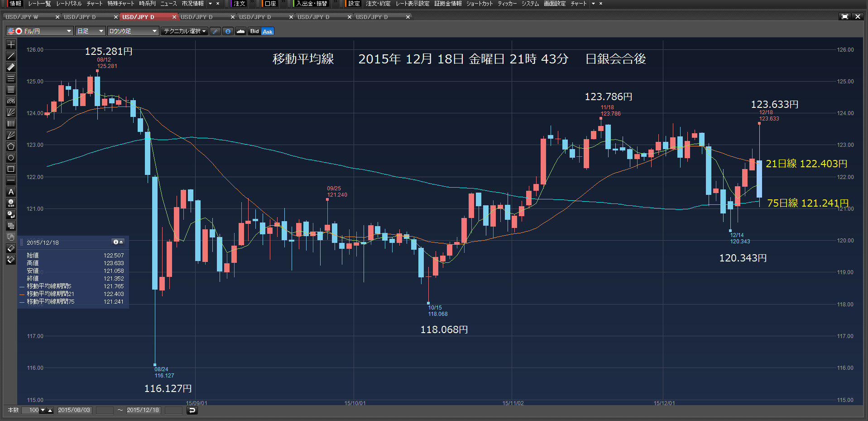Select the three-line Fibonacci retracement tool
868x421 pixels.
pyautogui.click(x=11, y=78)
